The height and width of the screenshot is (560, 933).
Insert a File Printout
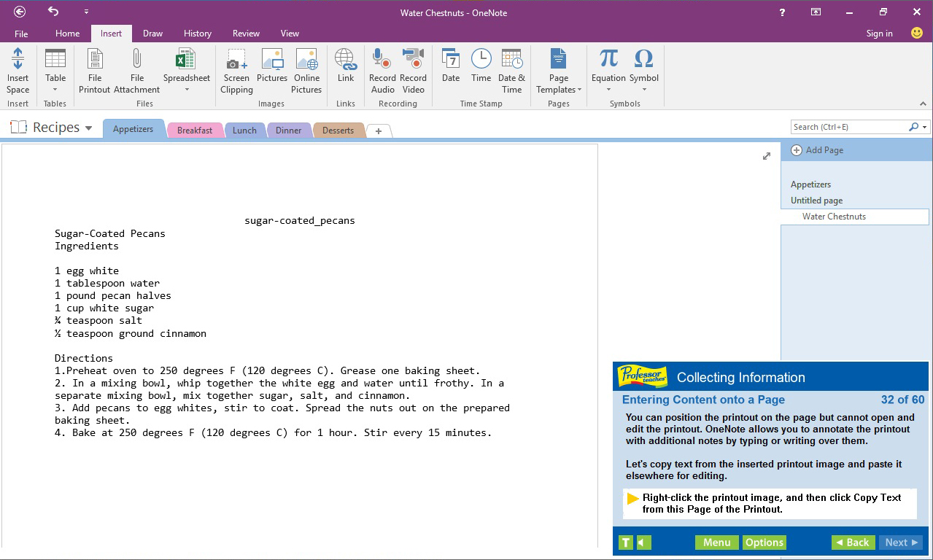click(94, 69)
